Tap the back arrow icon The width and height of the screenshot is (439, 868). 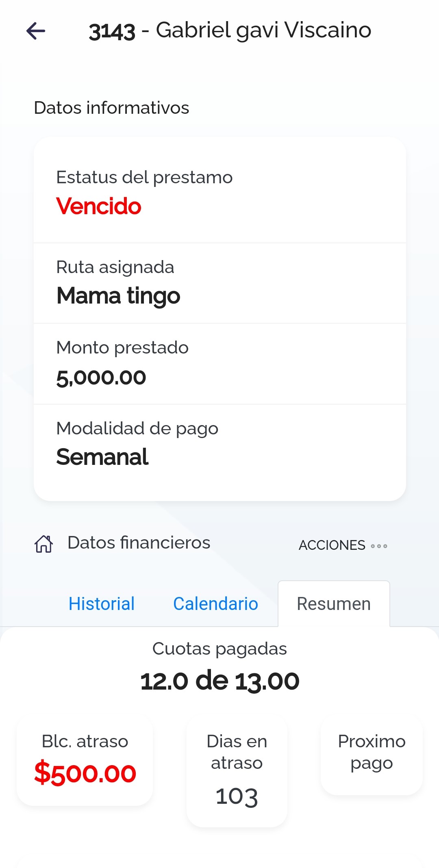click(x=36, y=31)
